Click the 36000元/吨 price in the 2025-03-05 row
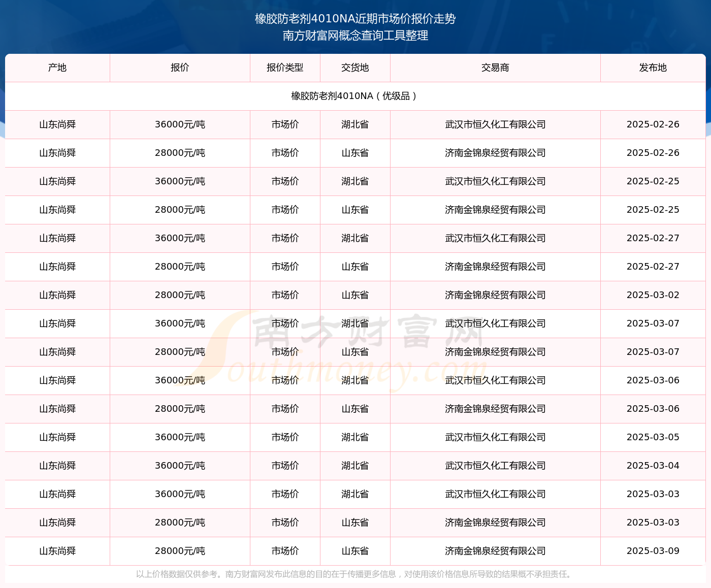The image size is (711, 588). coord(180,437)
